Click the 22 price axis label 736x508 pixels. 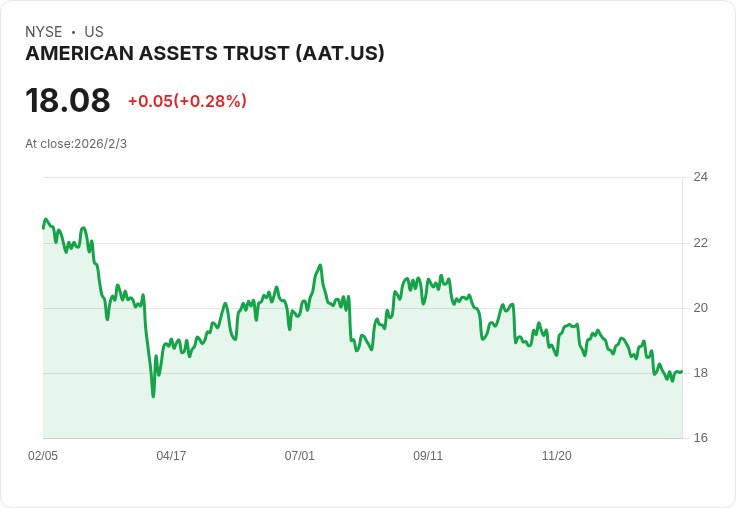click(x=700, y=243)
